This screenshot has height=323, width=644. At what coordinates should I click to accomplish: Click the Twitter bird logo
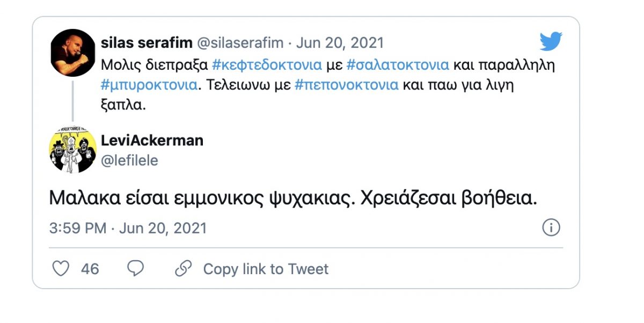[x=551, y=42]
